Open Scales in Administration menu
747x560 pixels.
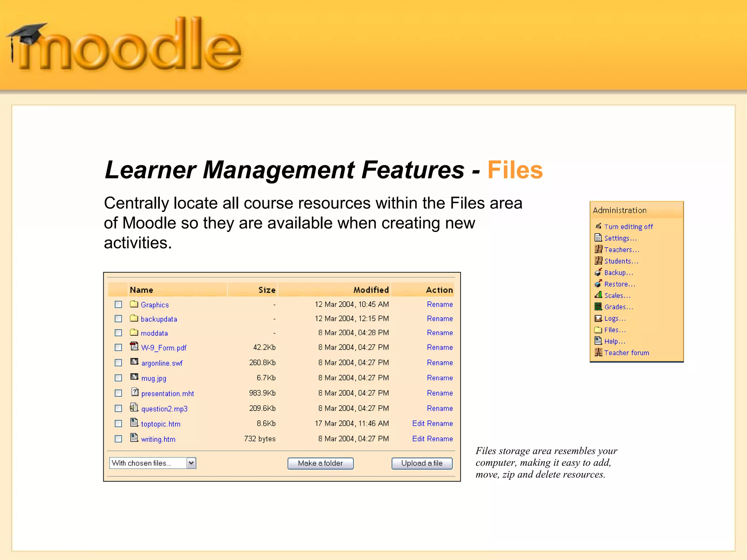tap(617, 295)
